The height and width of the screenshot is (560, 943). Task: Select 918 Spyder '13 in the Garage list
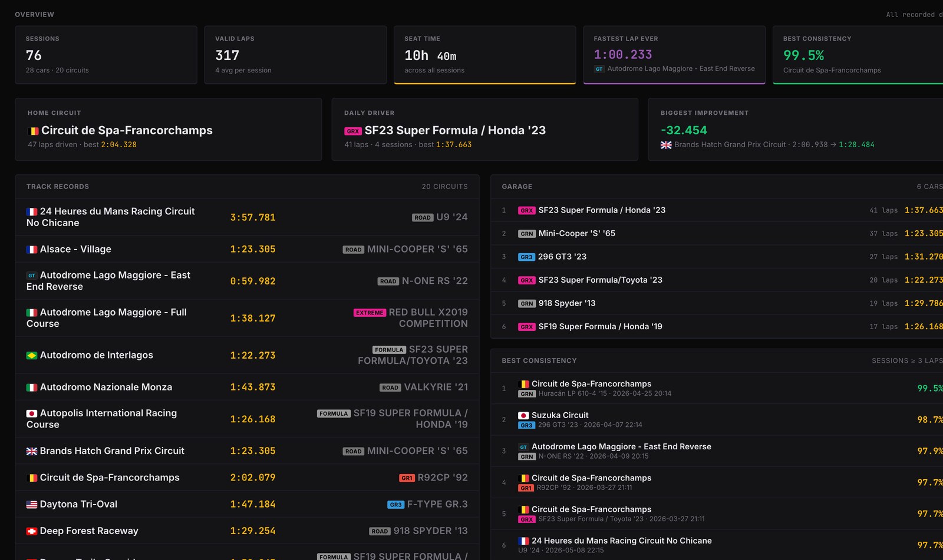coord(567,303)
